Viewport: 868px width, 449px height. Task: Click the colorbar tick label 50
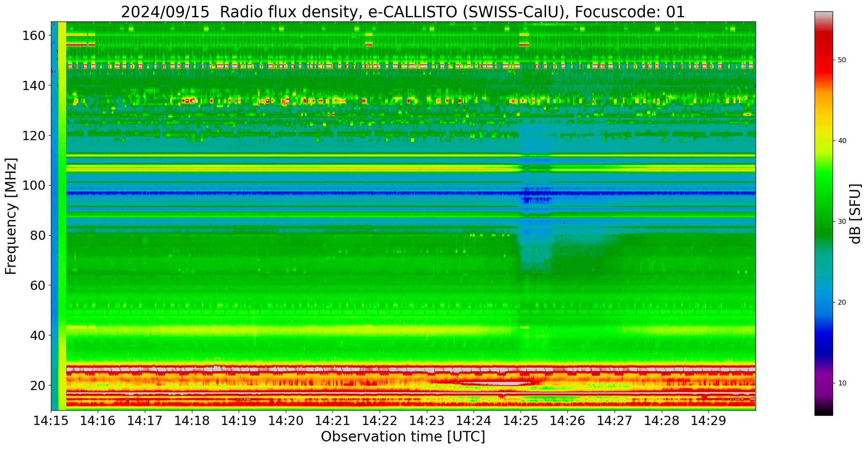click(x=842, y=60)
